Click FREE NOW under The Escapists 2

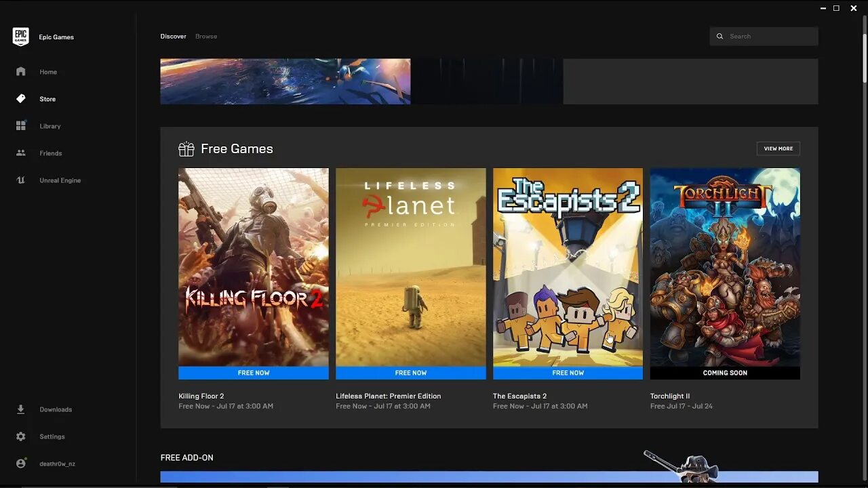(x=568, y=373)
